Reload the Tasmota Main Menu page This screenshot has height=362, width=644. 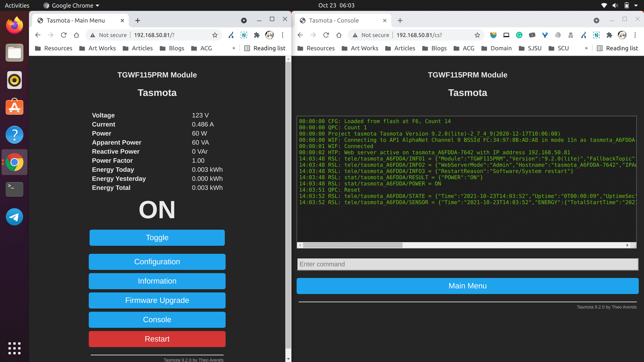click(x=64, y=35)
